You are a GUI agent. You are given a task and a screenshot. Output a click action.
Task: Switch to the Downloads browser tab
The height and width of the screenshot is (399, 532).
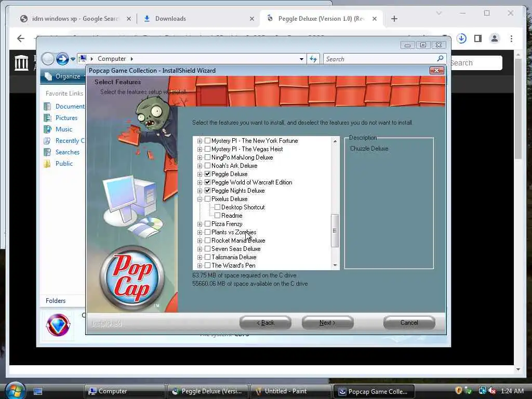click(x=198, y=19)
